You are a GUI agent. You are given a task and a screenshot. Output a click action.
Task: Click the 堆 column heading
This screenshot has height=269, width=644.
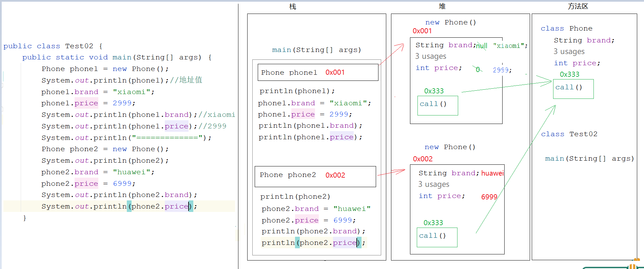(442, 6)
